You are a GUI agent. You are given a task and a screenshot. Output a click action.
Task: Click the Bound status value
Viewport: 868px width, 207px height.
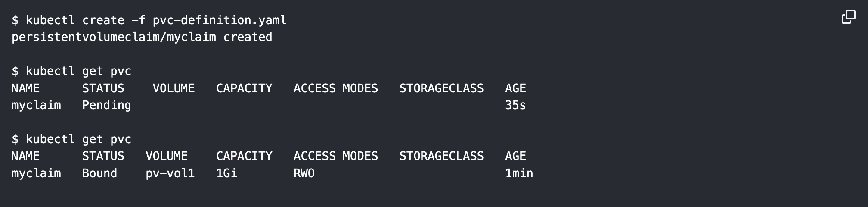[100, 173]
